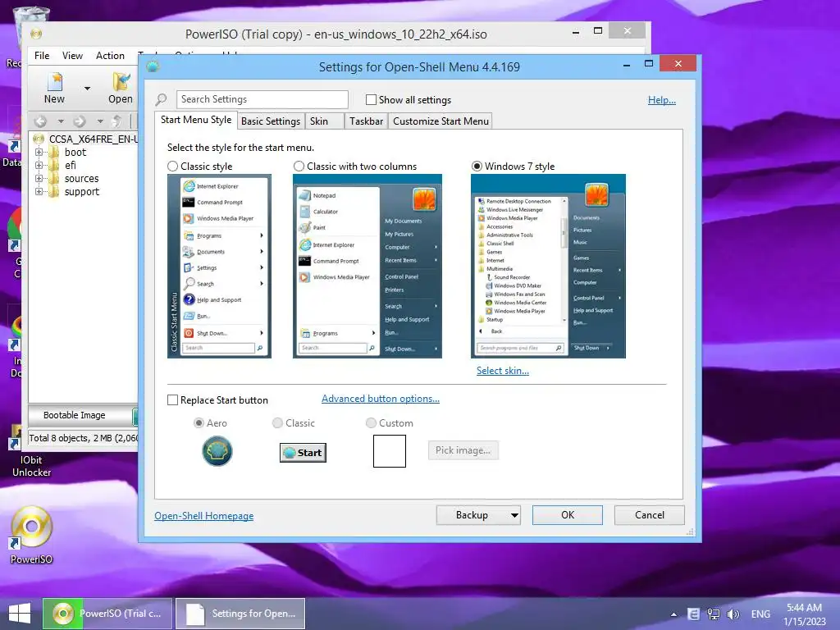
Task: Click the Select skin link
Action: click(x=503, y=371)
